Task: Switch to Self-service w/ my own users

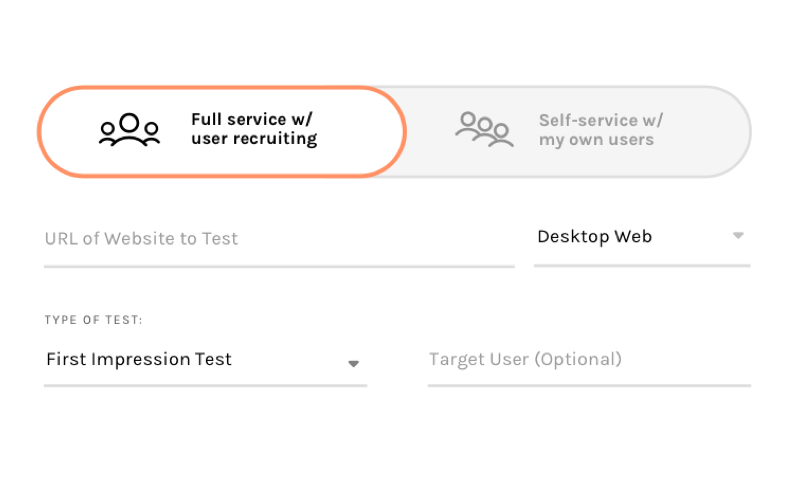Action: tap(578, 132)
